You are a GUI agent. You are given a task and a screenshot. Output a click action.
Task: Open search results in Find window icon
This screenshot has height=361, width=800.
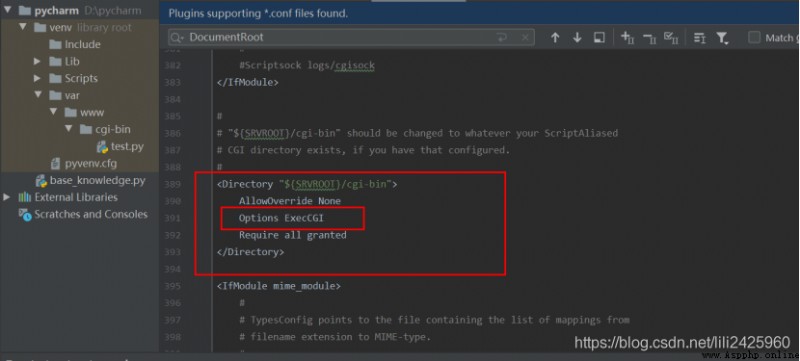tap(599, 38)
